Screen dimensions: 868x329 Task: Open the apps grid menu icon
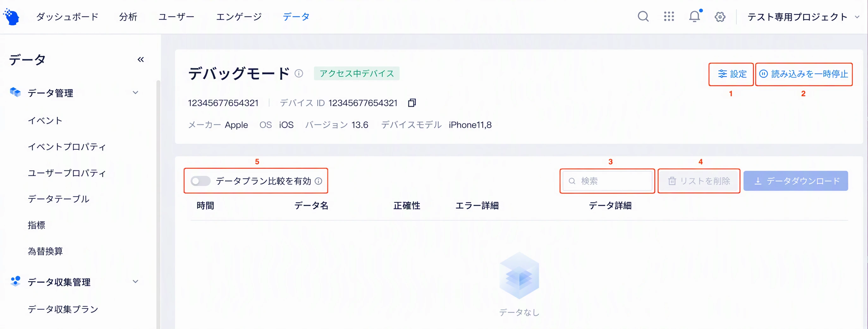tap(669, 16)
